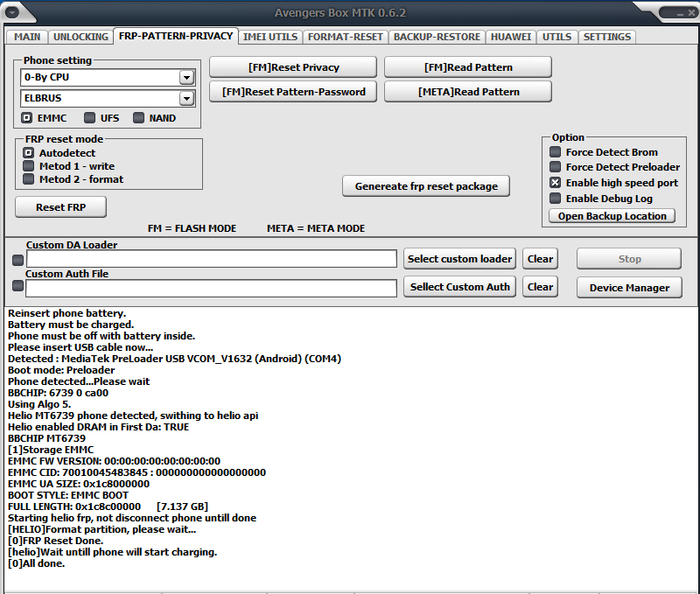Clear the Custom Auth File field
Screen dimensions: 700x594
tap(540, 287)
